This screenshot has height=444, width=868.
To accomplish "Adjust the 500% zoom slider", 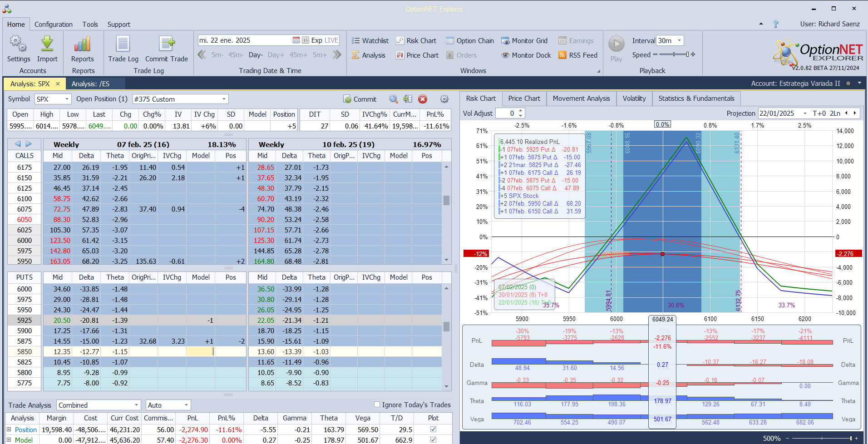I will click(822, 438).
